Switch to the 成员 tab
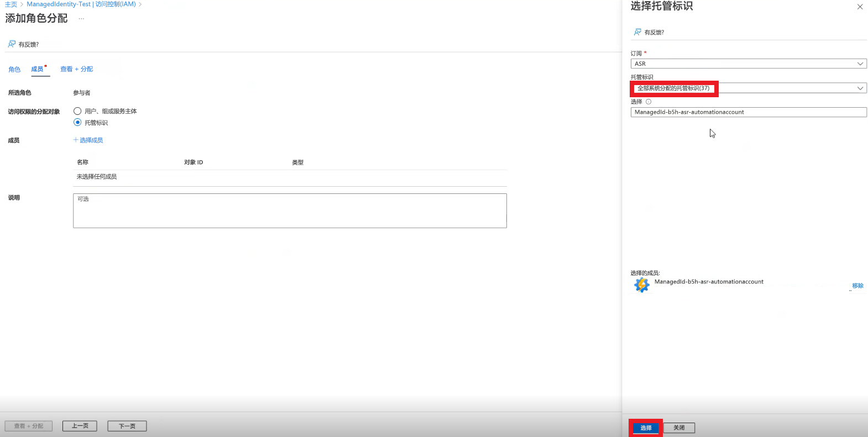868x437 pixels. point(37,69)
